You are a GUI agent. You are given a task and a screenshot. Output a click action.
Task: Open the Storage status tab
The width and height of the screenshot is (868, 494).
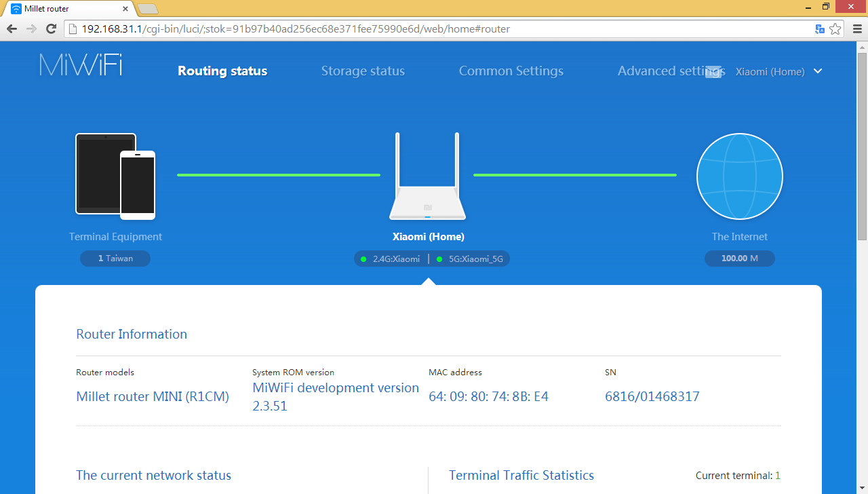tap(363, 71)
